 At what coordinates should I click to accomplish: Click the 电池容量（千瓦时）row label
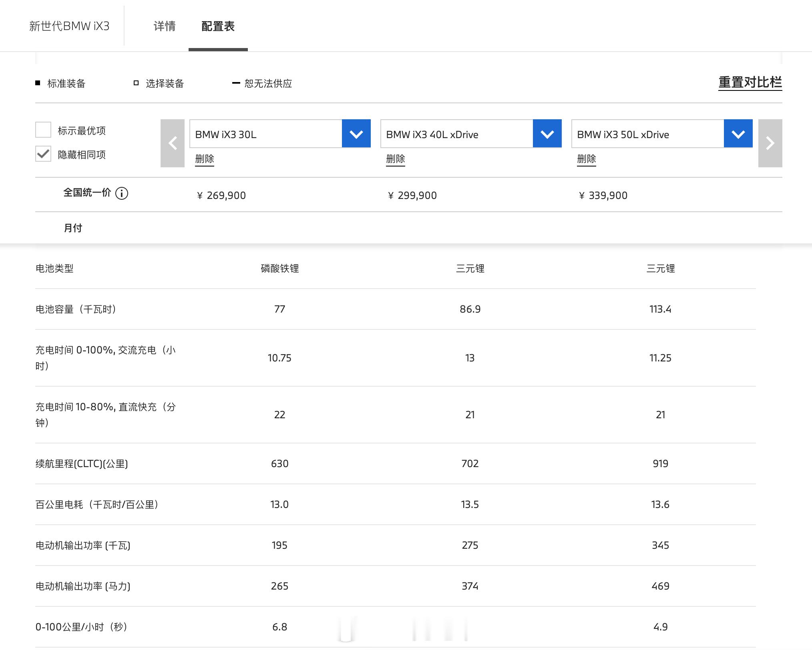coord(76,309)
